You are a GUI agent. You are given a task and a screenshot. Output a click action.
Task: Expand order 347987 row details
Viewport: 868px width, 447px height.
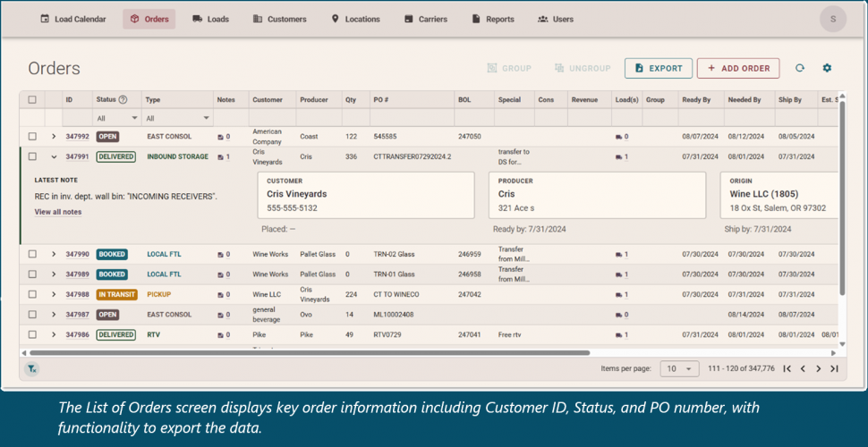54,314
